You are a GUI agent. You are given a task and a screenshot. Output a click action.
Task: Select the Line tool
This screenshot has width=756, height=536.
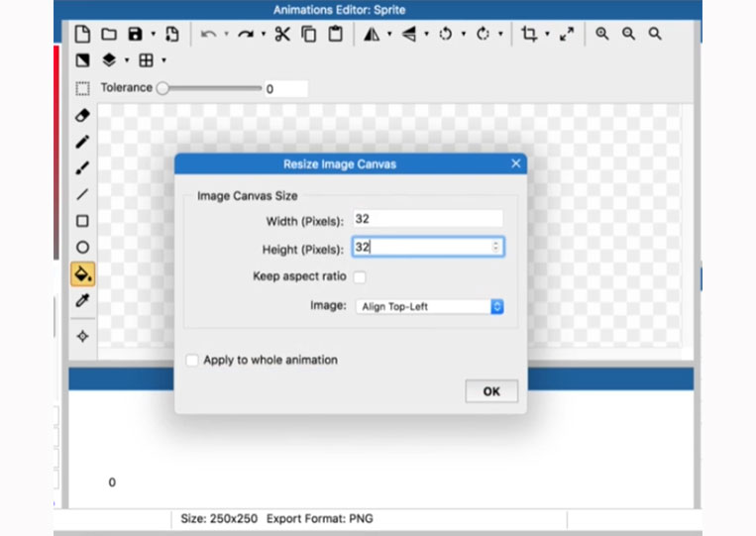coord(82,195)
